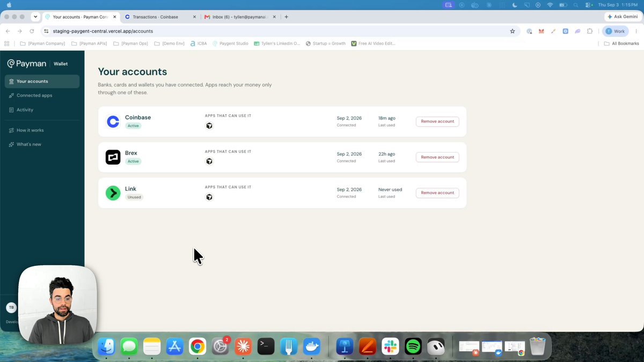Open the Payman APIs bookmarks folder

tap(89, 43)
